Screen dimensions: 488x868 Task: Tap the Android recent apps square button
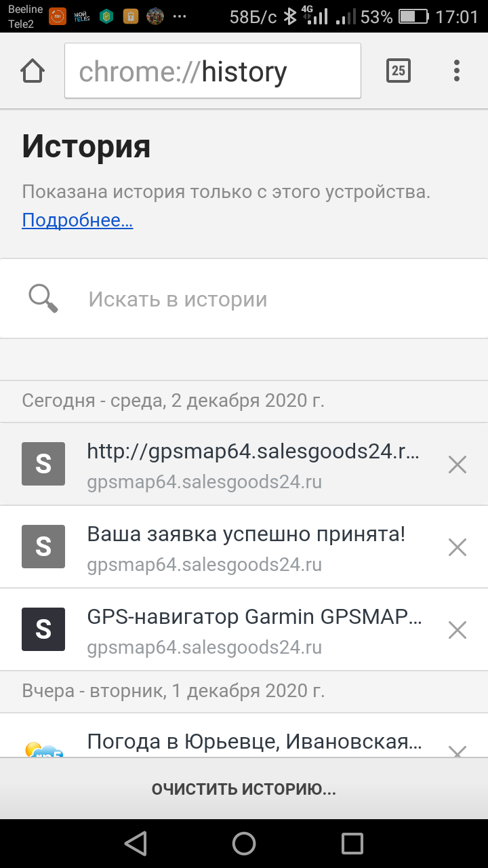[352, 843]
